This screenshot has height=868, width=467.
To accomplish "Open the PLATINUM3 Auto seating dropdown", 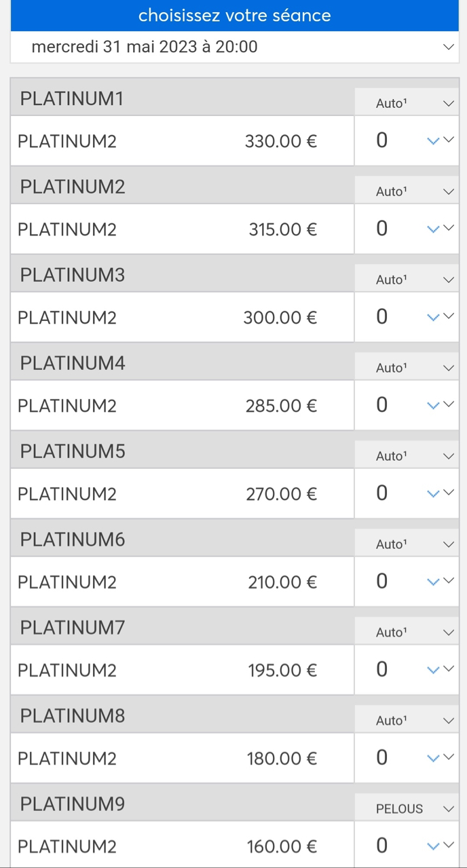I will pyautogui.click(x=407, y=280).
